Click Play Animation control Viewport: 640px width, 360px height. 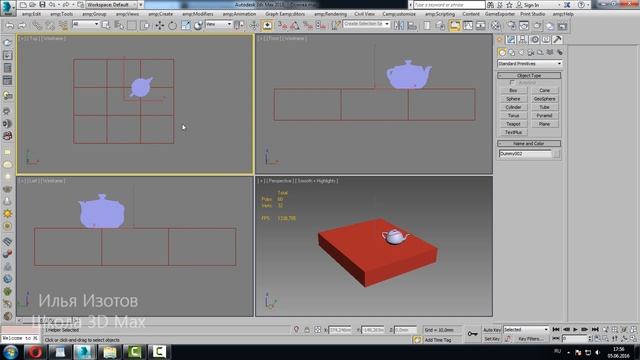coord(575,329)
